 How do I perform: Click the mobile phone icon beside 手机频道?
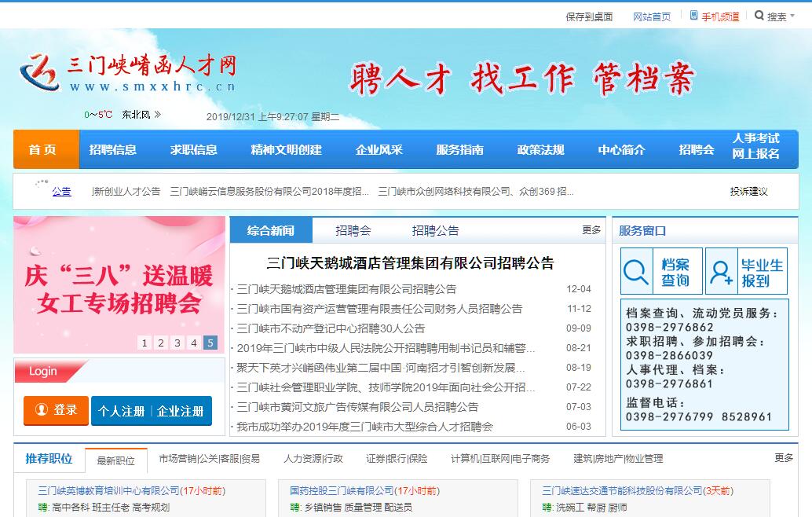693,16
